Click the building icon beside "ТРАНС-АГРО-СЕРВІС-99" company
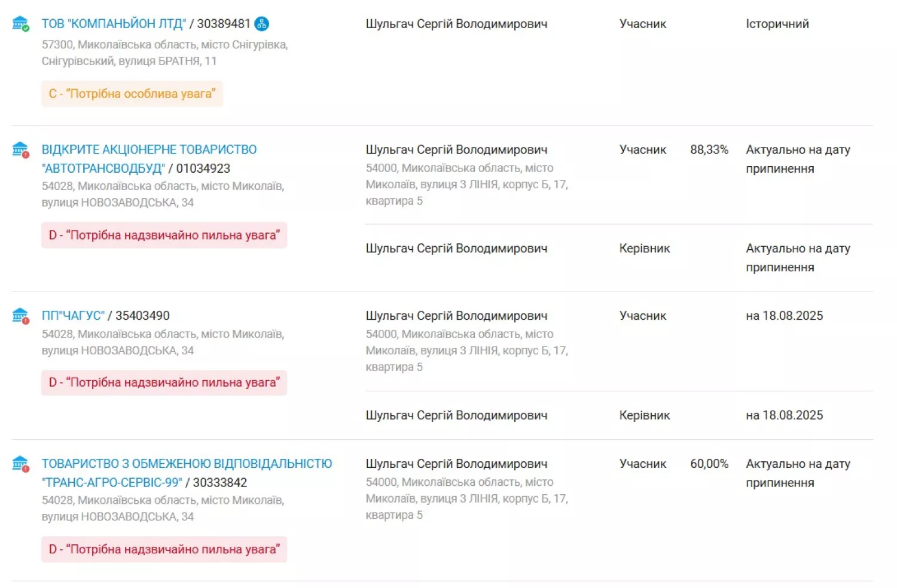This screenshot has height=588, width=897. (20, 464)
